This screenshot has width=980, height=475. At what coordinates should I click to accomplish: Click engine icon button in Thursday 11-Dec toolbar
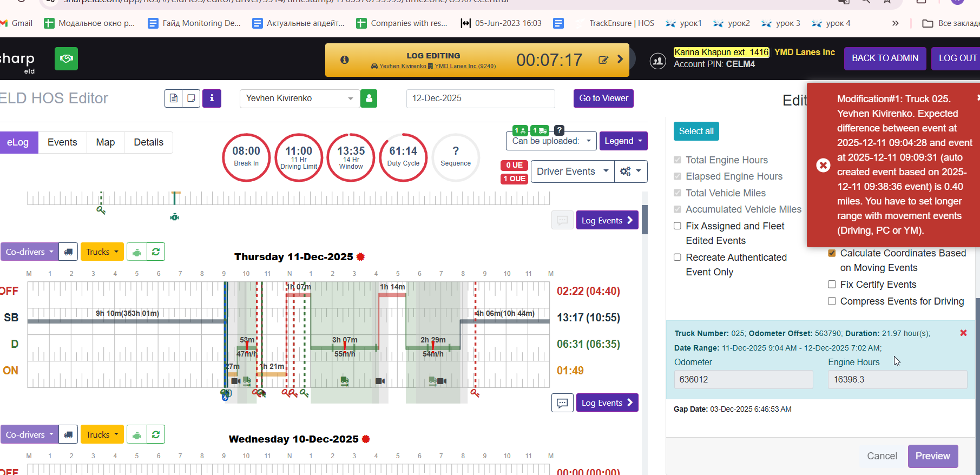pos(137,252)
